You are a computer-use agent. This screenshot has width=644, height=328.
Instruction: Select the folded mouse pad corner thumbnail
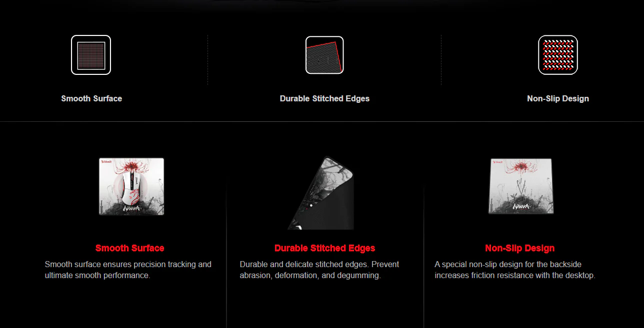(x=321, y=193)
